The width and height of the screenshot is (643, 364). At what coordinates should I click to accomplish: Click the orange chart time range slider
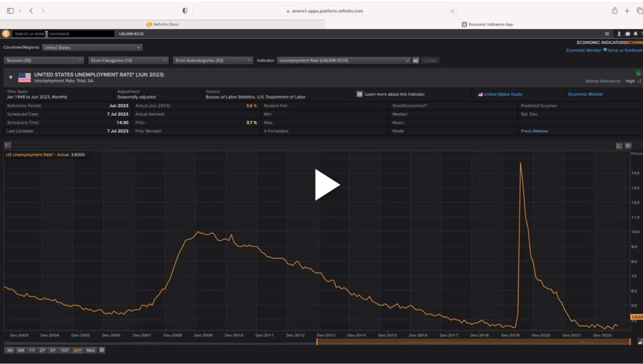click(x=473, y=342)
